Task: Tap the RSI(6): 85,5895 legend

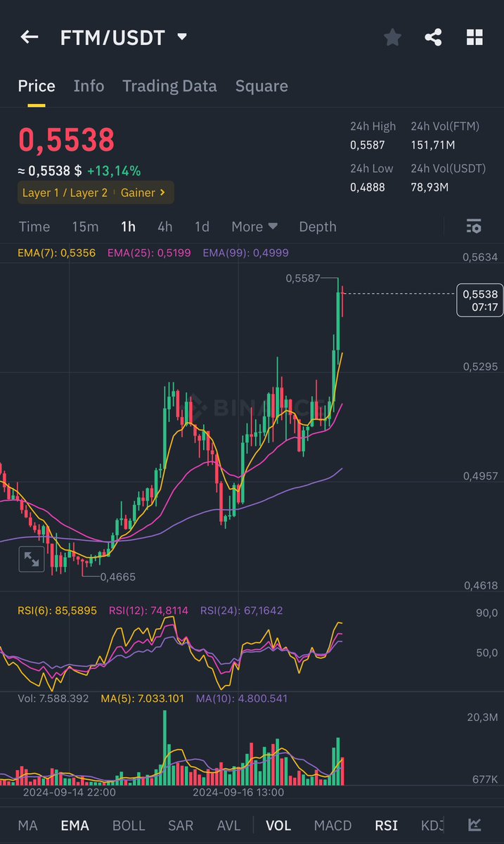Action: coord(58,610)
